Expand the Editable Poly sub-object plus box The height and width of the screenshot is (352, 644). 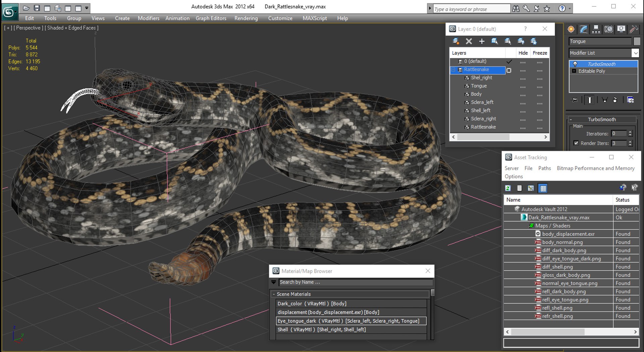[x=574, y=71]
